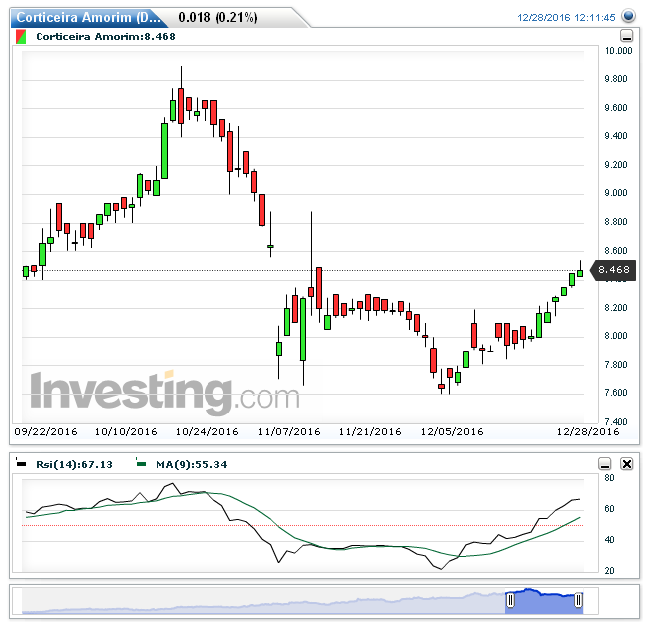
Task: Click the last green candlestick on the chart
Action: 580,273
